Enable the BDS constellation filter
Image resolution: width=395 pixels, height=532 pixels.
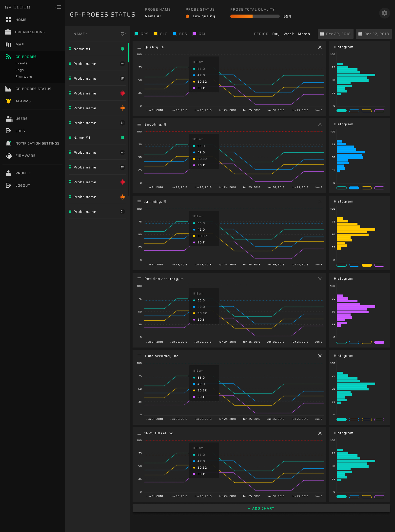pos(175,34)
